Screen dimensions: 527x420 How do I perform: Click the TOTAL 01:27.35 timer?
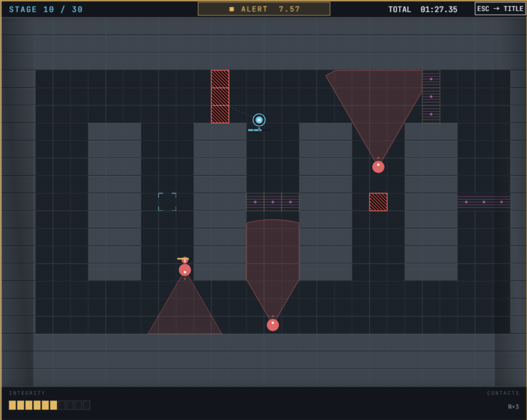tap(423, 9)
